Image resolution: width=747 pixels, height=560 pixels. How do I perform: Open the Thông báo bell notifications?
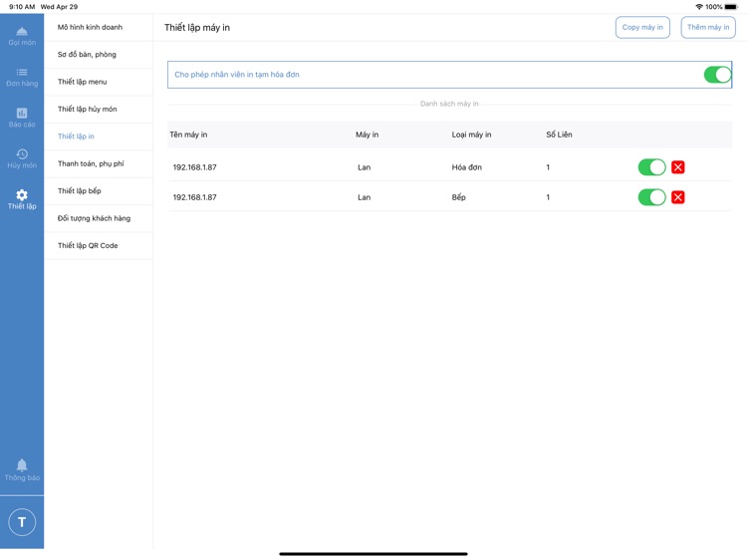coord(22,470)
